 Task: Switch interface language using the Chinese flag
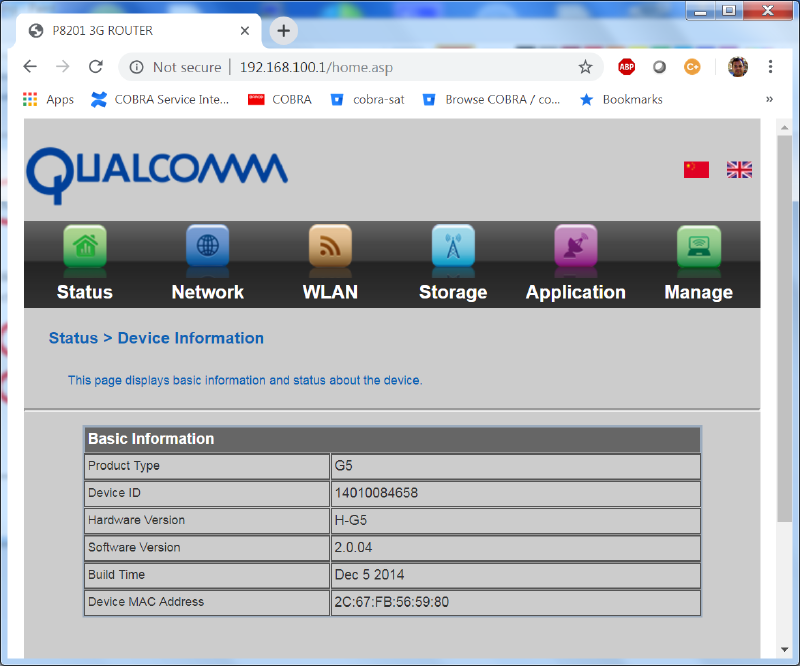pyautogui.click(x=696, y=169)
